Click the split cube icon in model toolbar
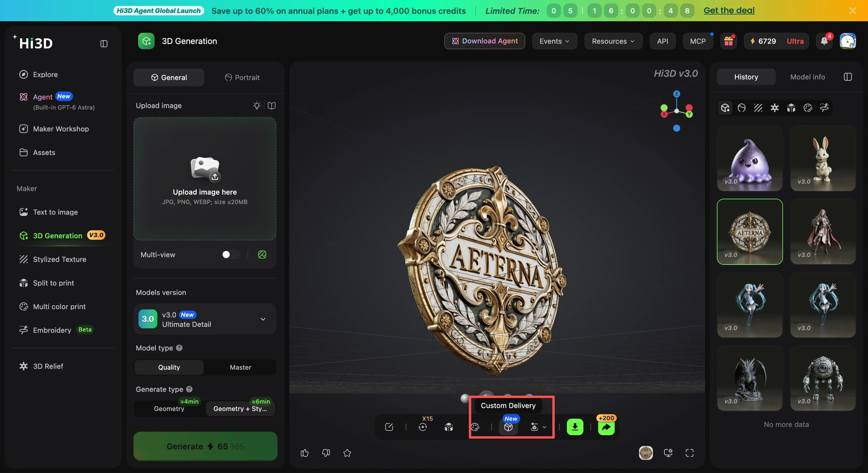The image size is (868, 473). tap(448, 427)
